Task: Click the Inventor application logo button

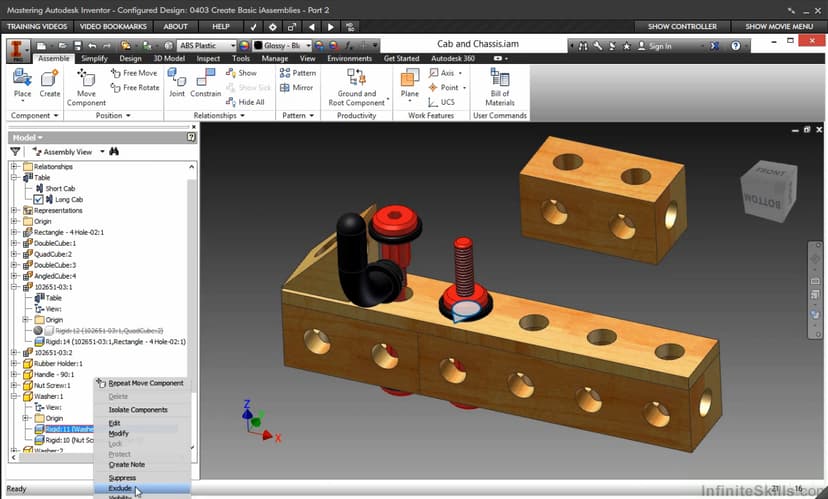Action: point(17,51)
